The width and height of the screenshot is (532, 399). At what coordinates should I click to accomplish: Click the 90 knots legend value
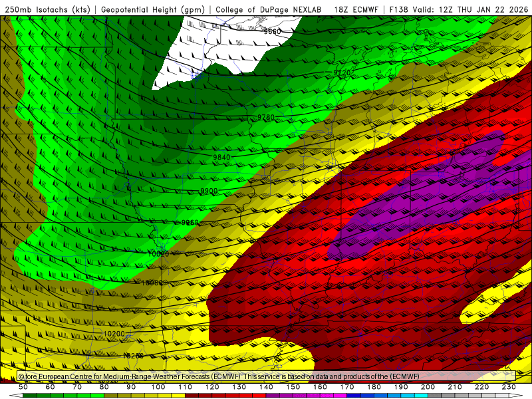pyautogui.click(x=131, y=387)
